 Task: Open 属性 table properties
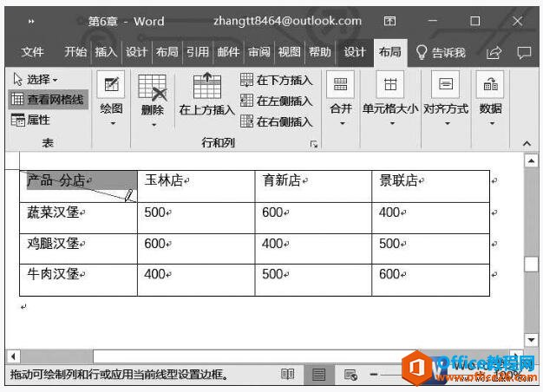[x=31, y=120]
